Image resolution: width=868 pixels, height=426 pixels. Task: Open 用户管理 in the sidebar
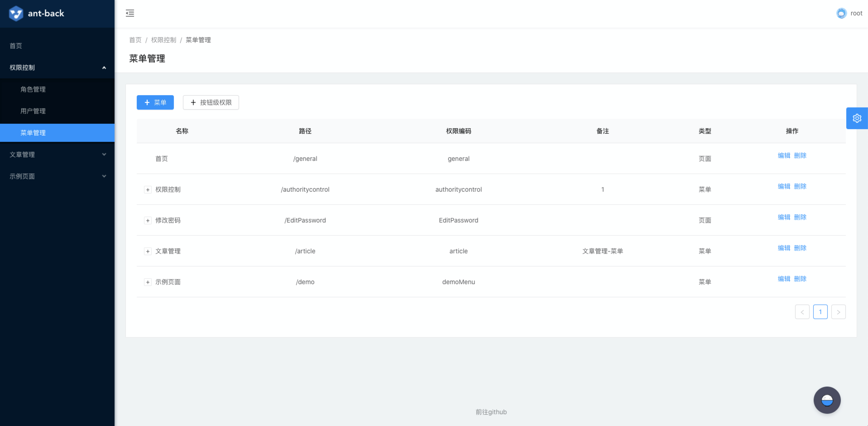click(x=33, y=111)
